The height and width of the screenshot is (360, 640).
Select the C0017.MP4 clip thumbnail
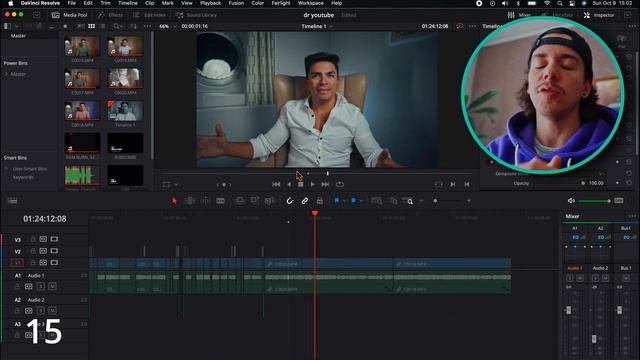[82, 79]
